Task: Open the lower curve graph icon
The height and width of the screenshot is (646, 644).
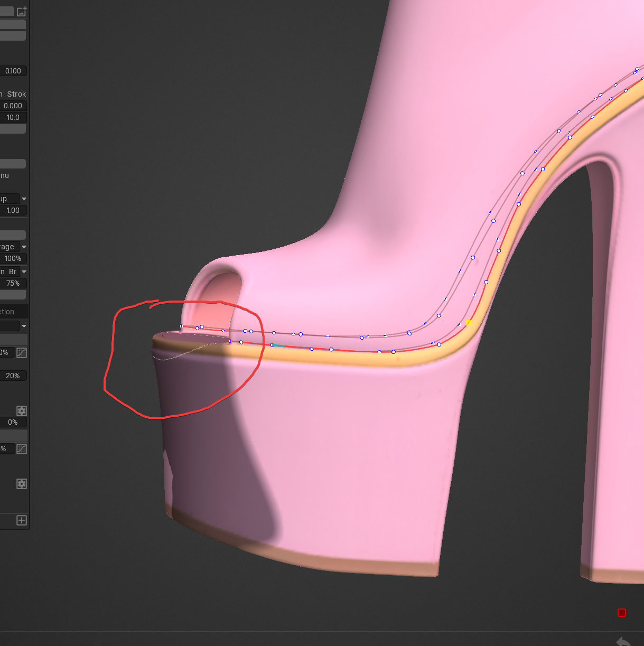Action: (x=22, y=449)
